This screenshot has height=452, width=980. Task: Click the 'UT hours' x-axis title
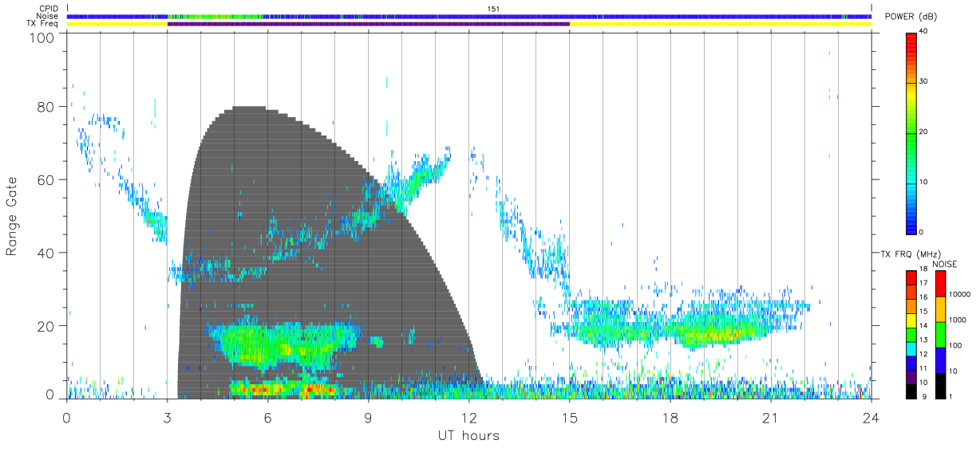tap(468, 435)
